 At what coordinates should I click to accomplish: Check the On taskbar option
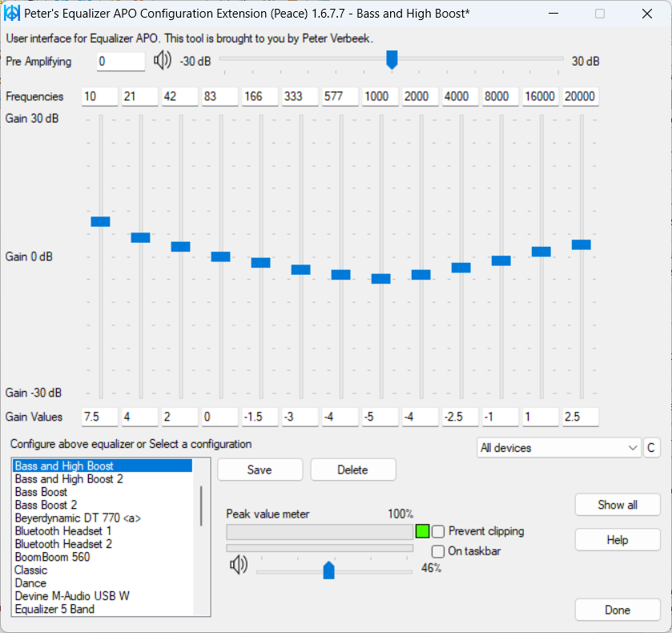438,551
